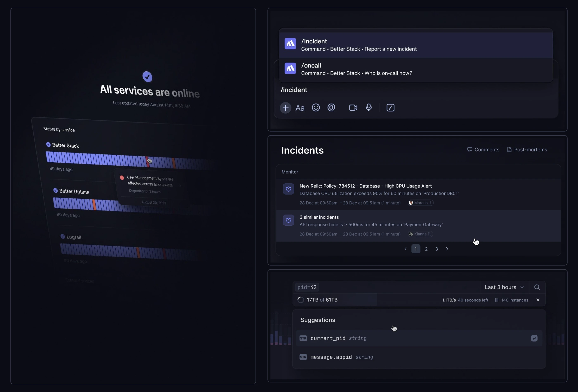Screen dimensions: 578x392
Task: Click the check badge next to Better Stack
Action: (48, 145)
